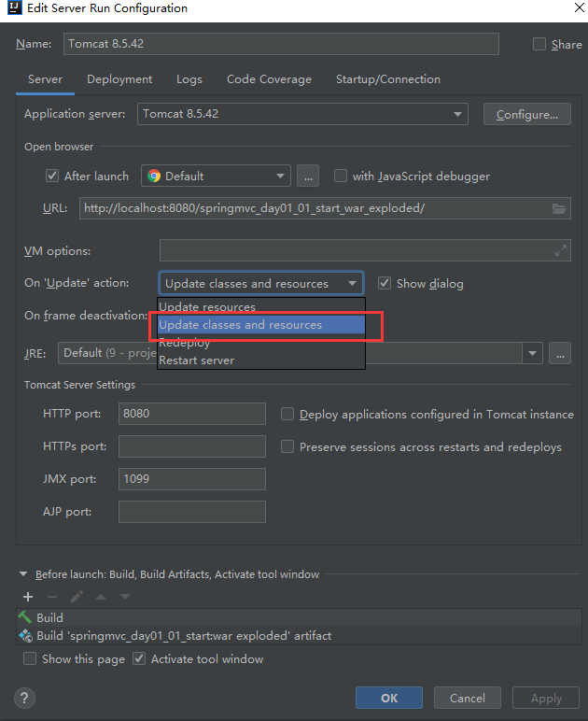The width and height of the screenshot is (588, 721).
Task: Select Update classes and resources option
Action: click(x=261, y=325)
